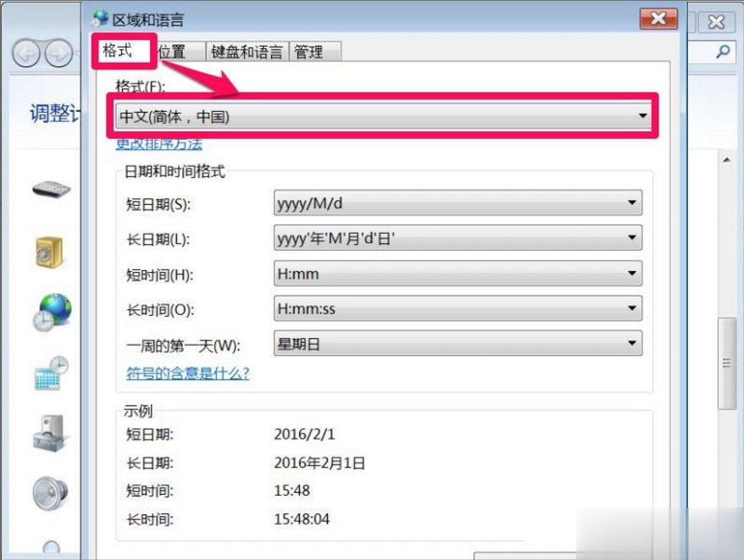Open the keyboard icon in Control Panel
The image size is (744, 560).
pos(51,190)
